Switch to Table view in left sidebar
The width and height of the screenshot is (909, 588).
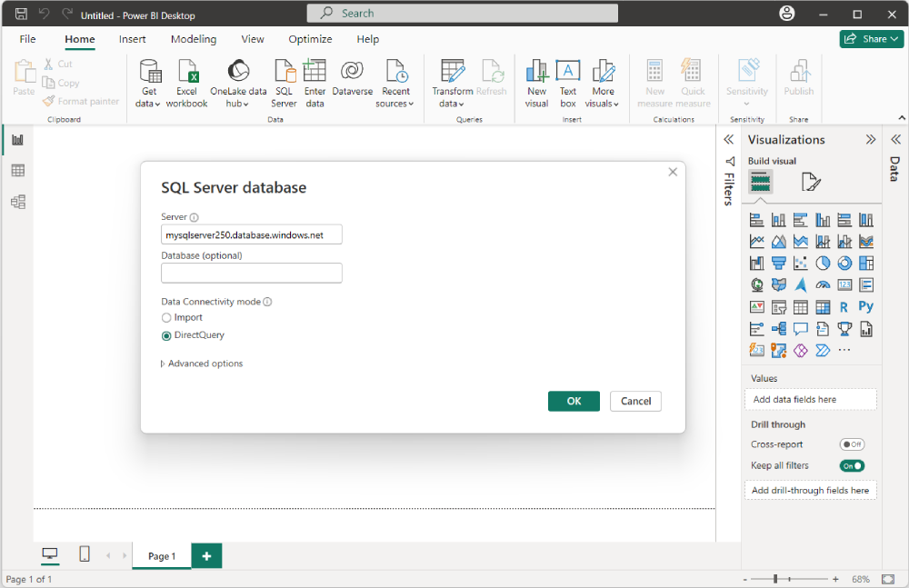coord(18,171)
